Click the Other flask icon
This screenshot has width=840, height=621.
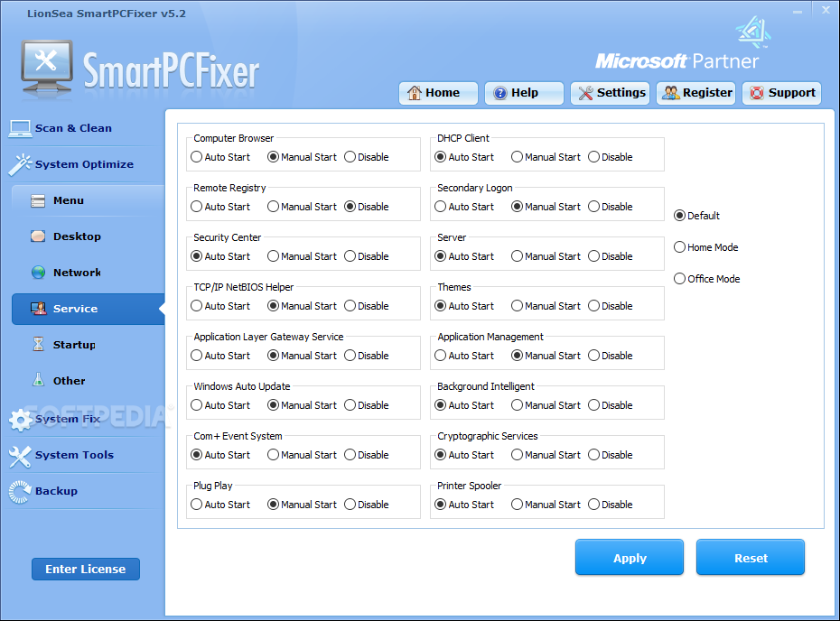38,380
